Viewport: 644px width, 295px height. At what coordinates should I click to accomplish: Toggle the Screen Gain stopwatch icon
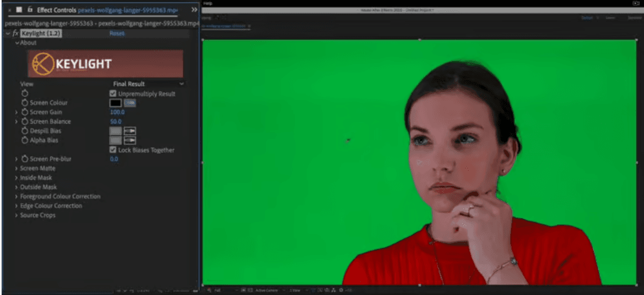point(25,112)
